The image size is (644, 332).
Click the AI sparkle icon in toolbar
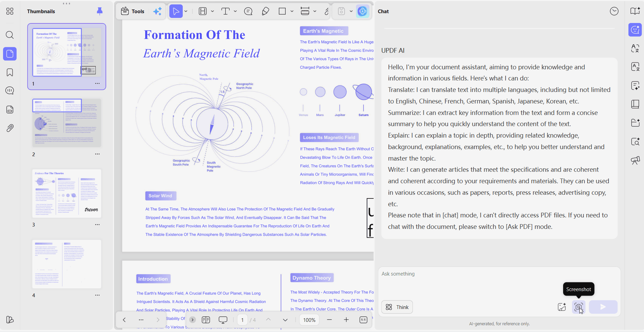click(157, 11)
